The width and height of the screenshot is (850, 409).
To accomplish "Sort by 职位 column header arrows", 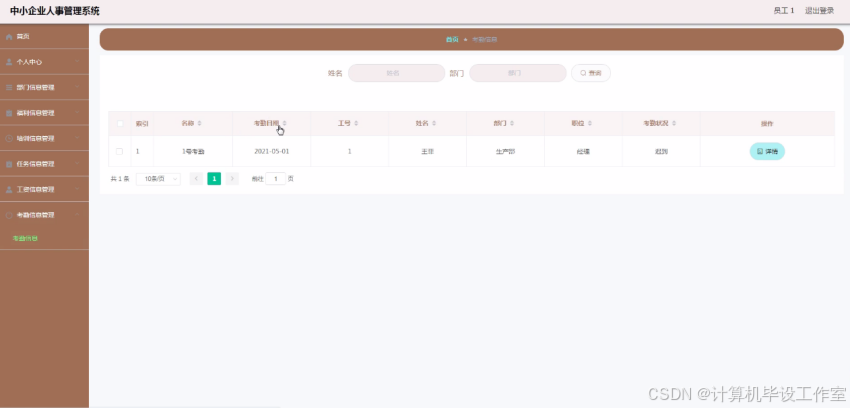I will point(589,124).
